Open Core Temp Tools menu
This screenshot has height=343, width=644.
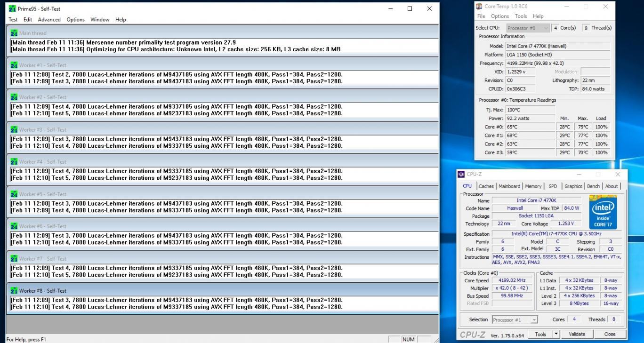tap(521, 16)
